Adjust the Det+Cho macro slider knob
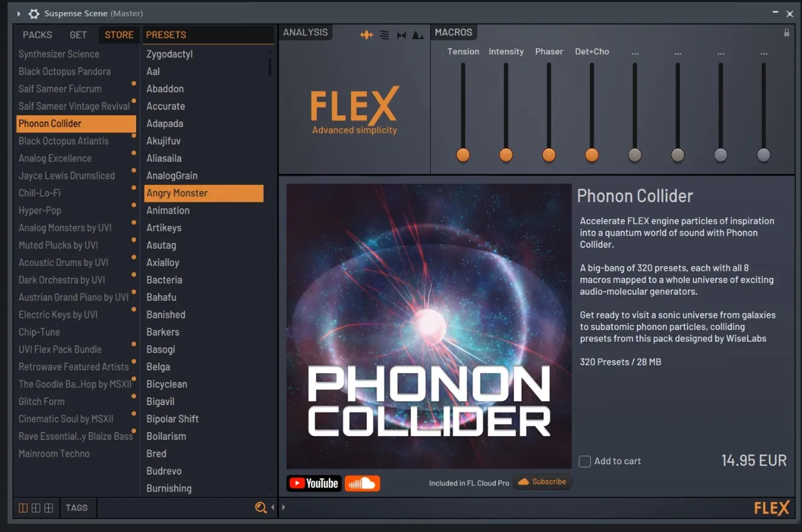Viewport: 802px width, 532px height. click(x=592, y=155)
